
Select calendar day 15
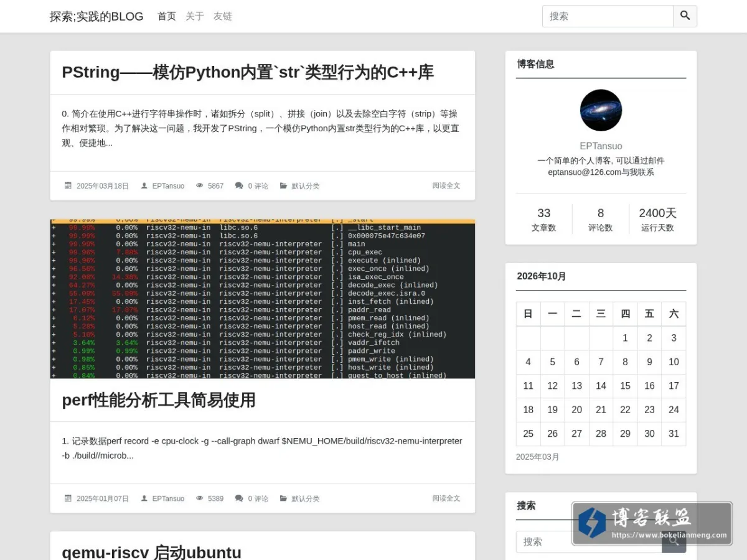point(625,386)
